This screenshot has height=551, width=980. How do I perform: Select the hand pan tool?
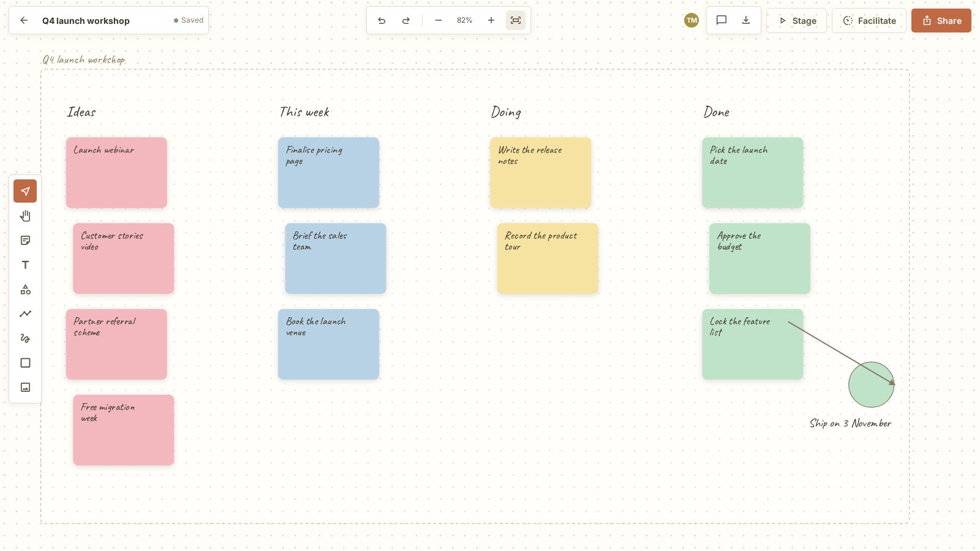click(x=25, y=216)
